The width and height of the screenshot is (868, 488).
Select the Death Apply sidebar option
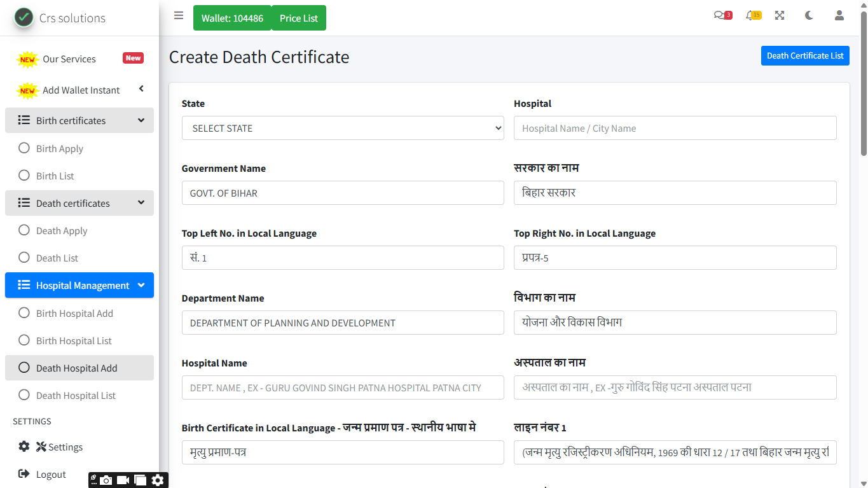click(61, 231)
